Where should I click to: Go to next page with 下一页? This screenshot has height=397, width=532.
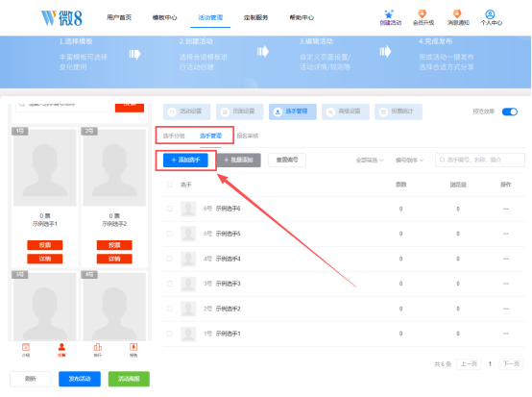[x=511, y=364]
